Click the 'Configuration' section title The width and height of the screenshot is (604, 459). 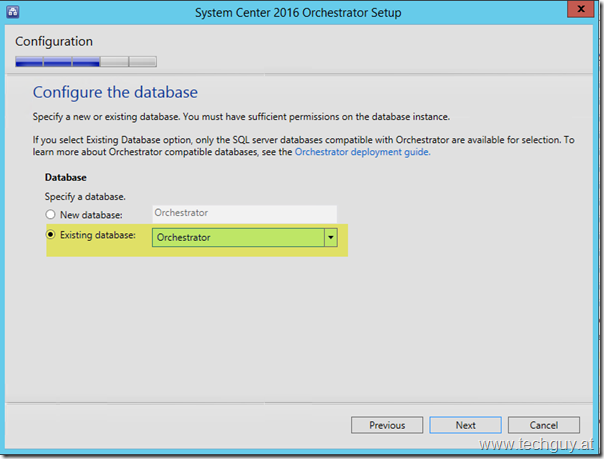pyautogui.click(x=54, y=41)
